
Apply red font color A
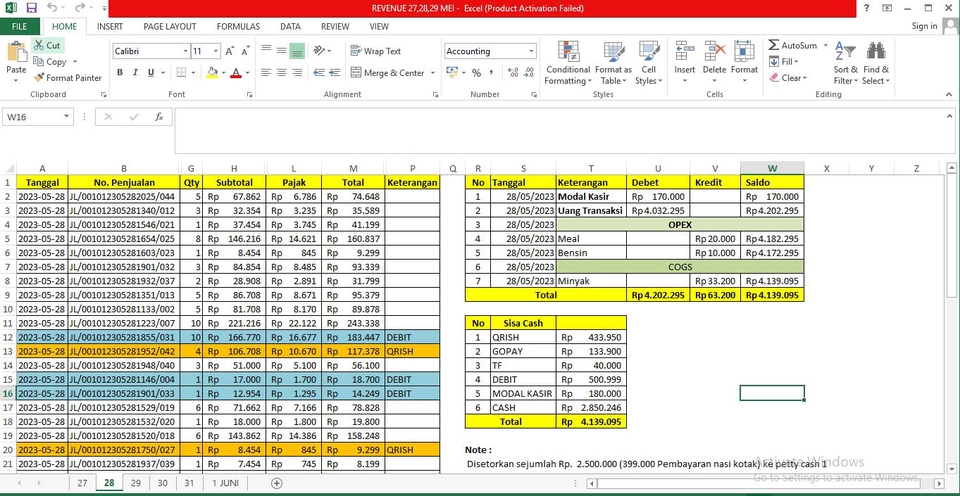[236, 72]
